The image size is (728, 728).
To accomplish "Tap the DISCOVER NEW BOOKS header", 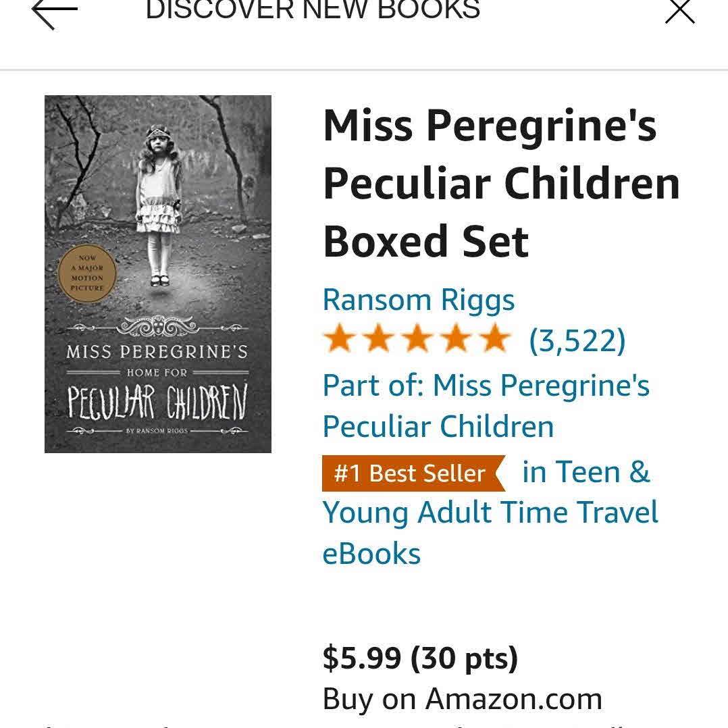I will (313, 10).
